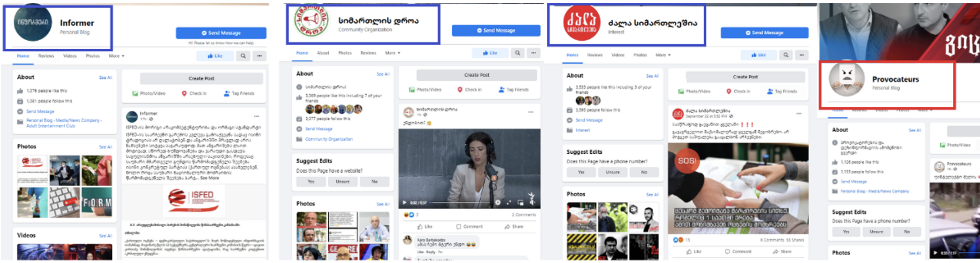
Task: Choose Check in on the Informer page composer
Action: pyautogui.click(x=194, y=93)
